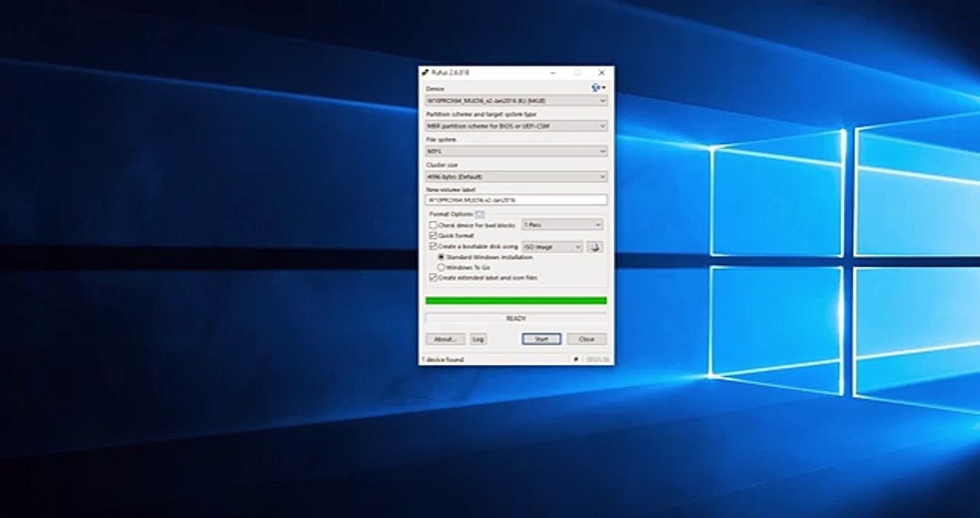This screenshot has width=980, height=518.
Task: Click the Rufus title bar app icon
Action: pyautogui.click(x=426, y=73)
